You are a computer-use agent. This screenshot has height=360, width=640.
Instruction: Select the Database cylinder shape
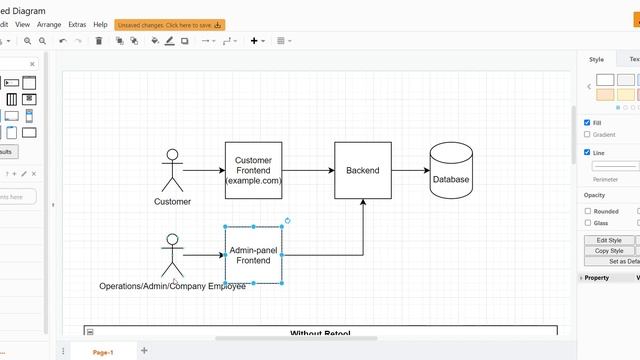(451, 170)
